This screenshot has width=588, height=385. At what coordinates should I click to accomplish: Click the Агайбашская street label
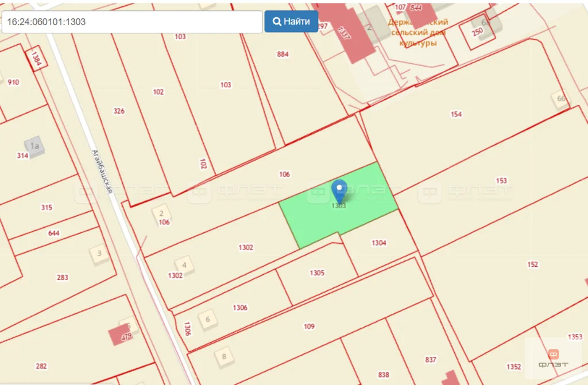coord(102,172)
